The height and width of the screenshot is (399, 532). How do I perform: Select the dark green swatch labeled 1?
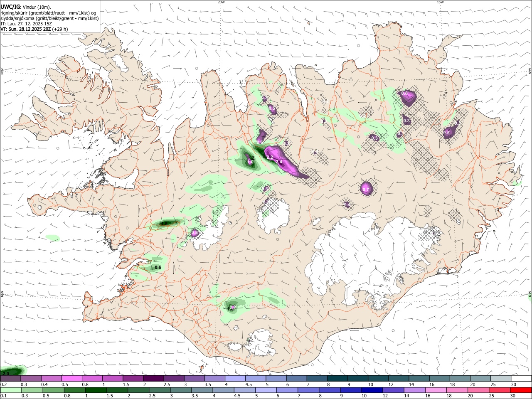tap(96, 390)
